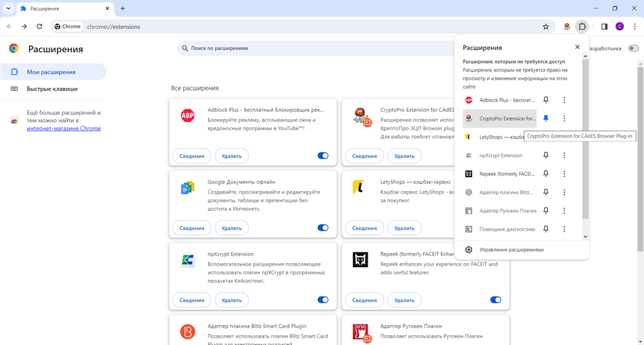The width and height of the screenshot is (644, 345).
Task: Remove LetyShops with Удалить button
Action: point(404,228)
